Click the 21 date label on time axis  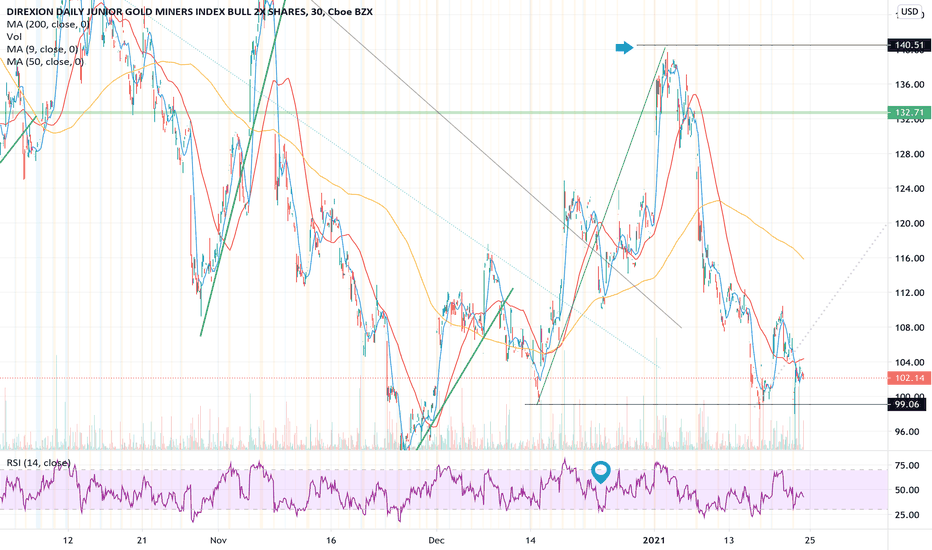pos(143,540)
